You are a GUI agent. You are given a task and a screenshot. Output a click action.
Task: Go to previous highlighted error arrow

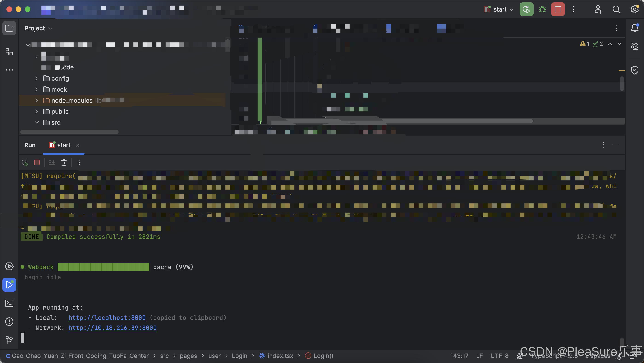(x=610, y=44)
